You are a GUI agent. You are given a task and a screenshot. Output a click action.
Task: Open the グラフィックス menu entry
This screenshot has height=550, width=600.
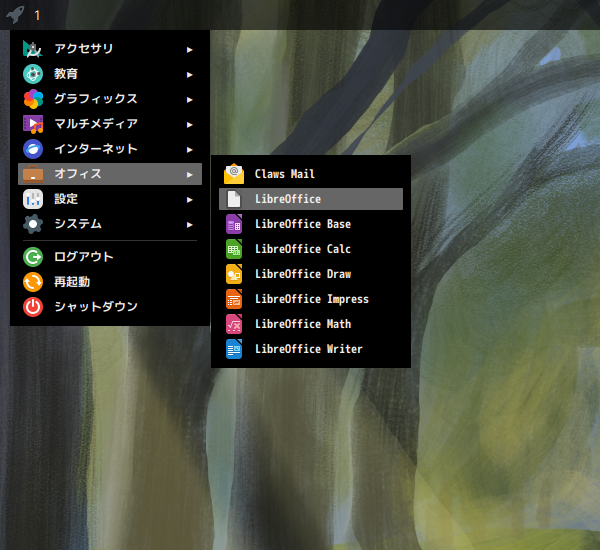(110, 99)
